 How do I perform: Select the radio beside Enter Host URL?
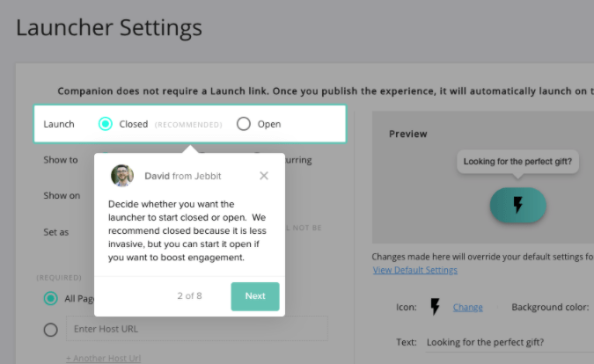click(51, 329)
